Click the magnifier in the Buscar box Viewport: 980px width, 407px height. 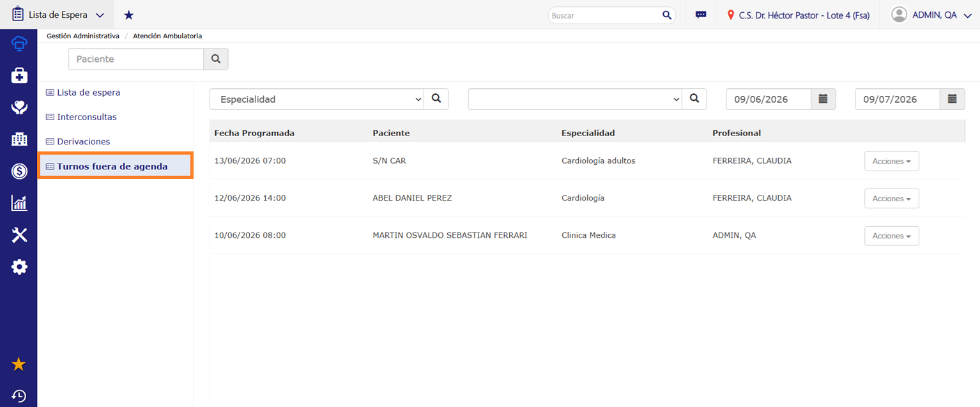click(666, 15)
